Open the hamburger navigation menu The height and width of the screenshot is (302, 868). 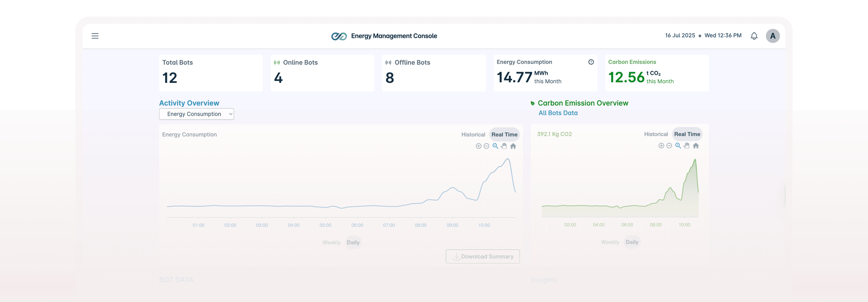95,36
